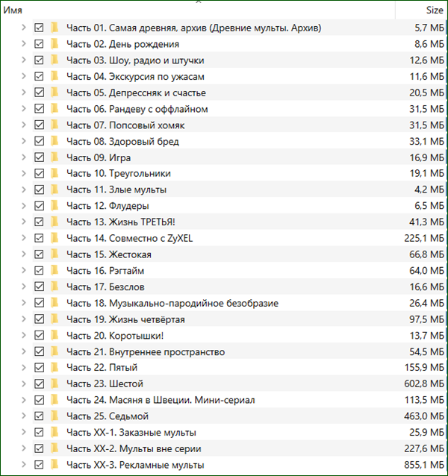
Task: Expand Часть 10. Треугольники folder
Action: click(24, 173)
